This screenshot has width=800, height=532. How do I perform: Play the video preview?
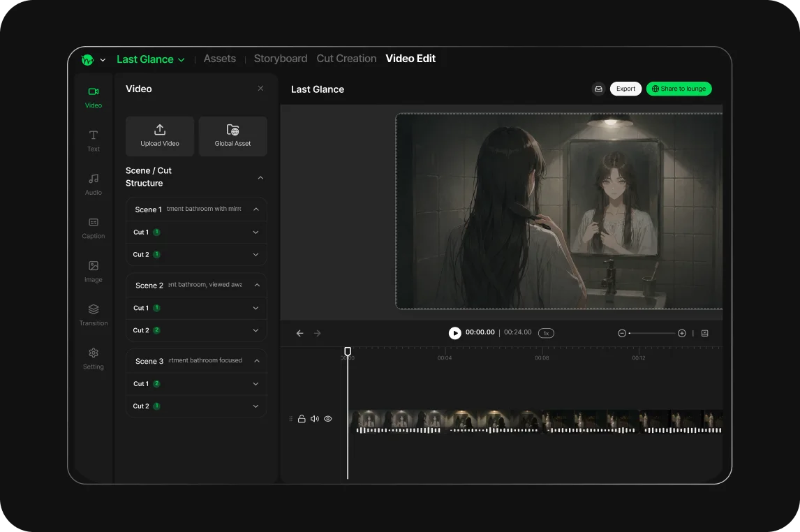click(454, 333)
